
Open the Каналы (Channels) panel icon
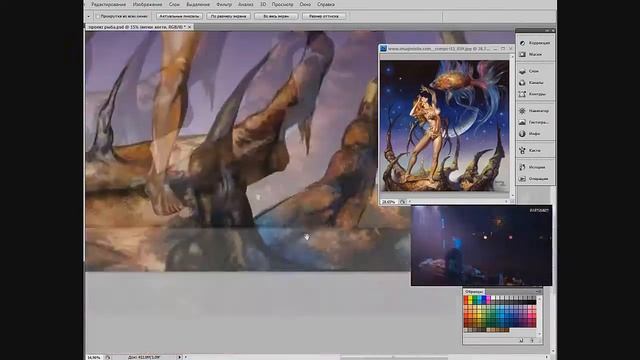pyautogui.click(x=522, y=82)
